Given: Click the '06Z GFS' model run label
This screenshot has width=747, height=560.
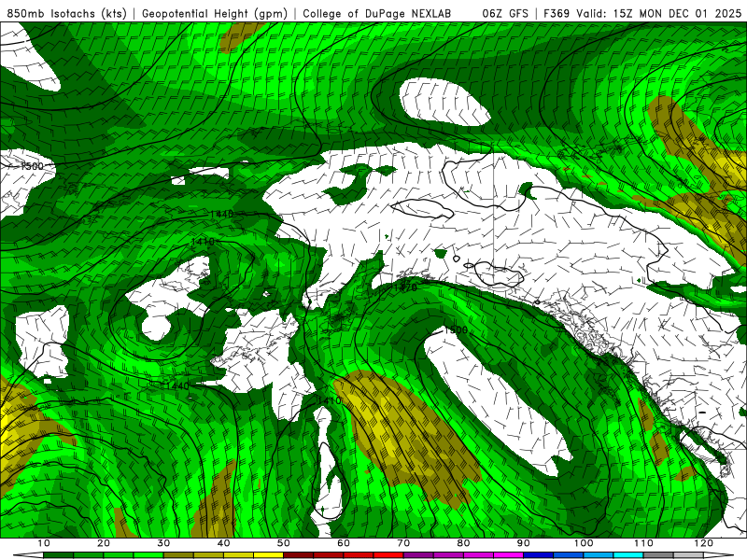Looking at the screenshot, I should coord(505,13).
